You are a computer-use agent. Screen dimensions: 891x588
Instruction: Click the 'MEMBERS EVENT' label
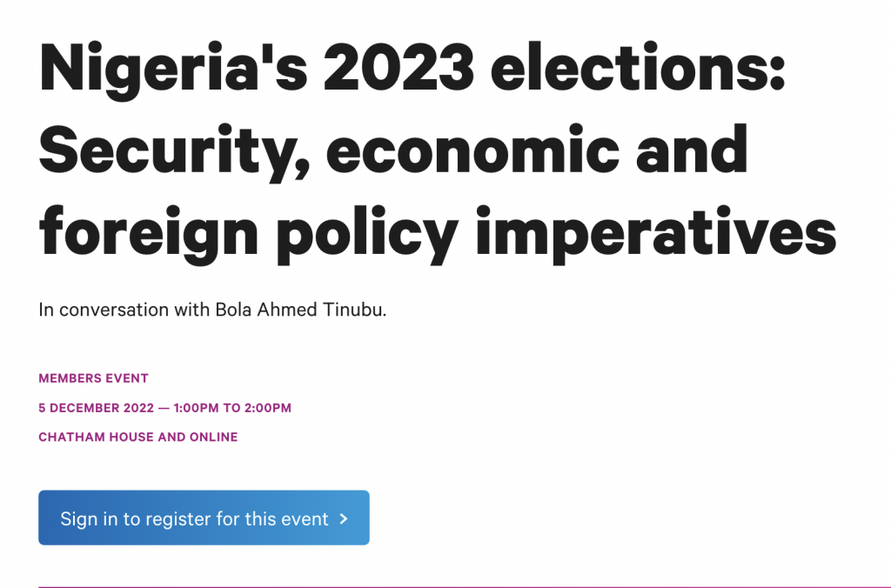[x=93, y=378]
